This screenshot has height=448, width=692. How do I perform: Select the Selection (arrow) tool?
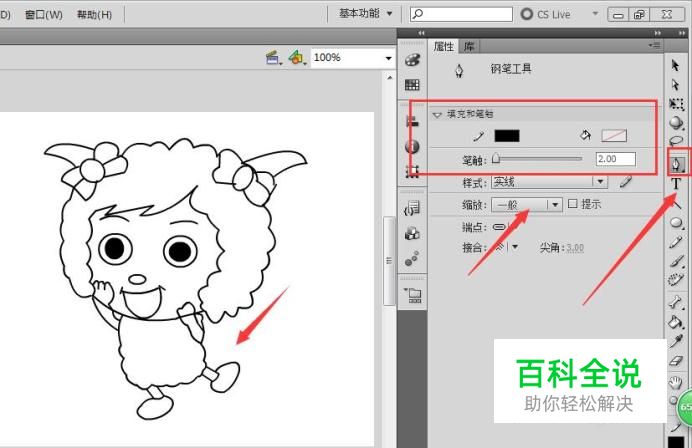click(675, 65)
